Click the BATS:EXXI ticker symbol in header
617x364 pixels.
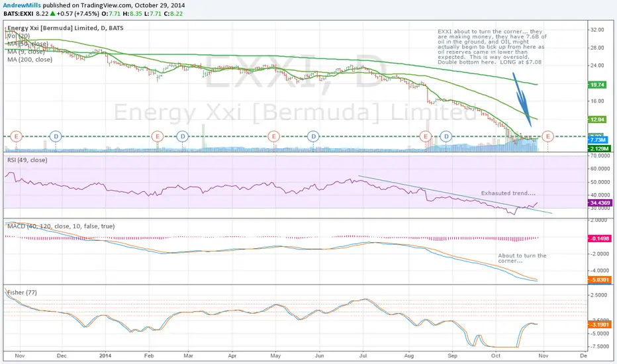click(19, 14)
